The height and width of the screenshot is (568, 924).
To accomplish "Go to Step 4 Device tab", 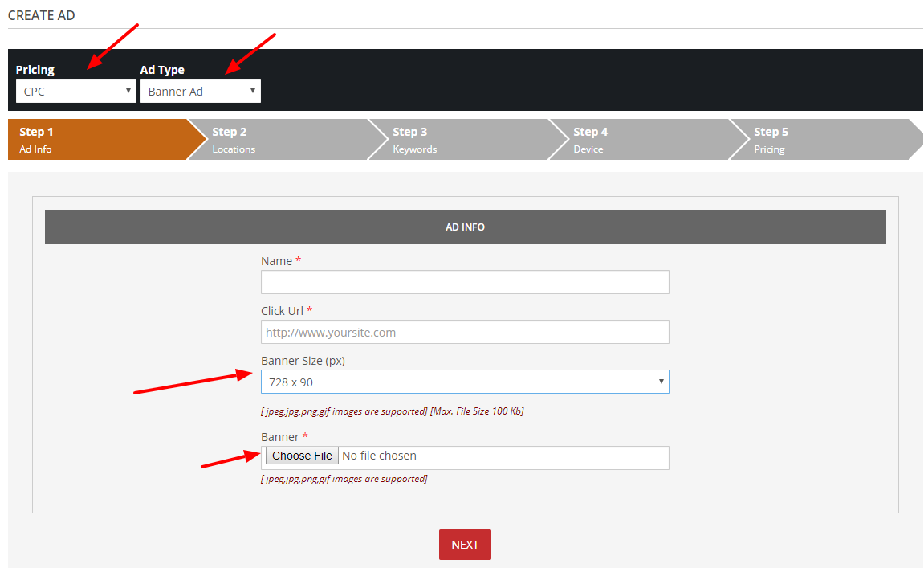I will 650,140.
